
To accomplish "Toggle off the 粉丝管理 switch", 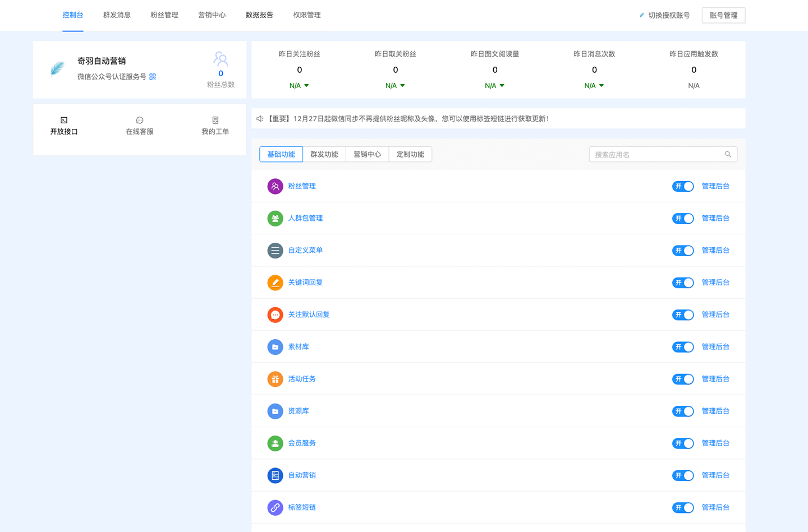I will [683, 187].
